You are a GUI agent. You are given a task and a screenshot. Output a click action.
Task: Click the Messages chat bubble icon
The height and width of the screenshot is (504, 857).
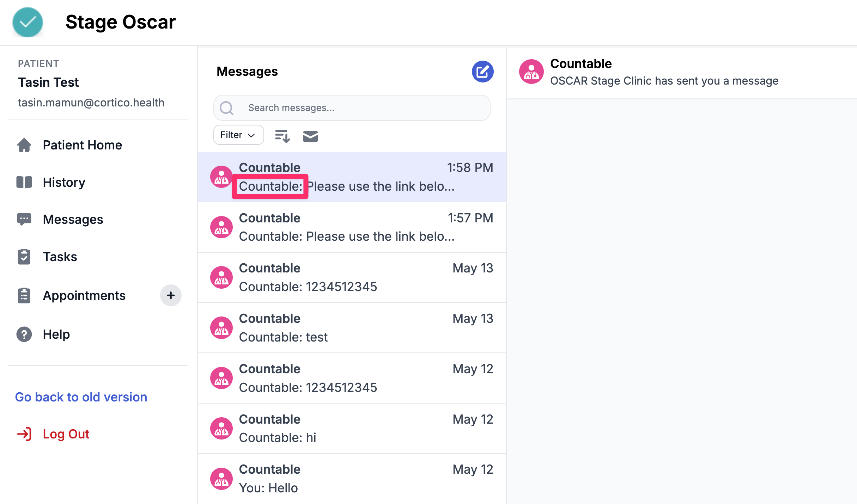coord(24,219)
